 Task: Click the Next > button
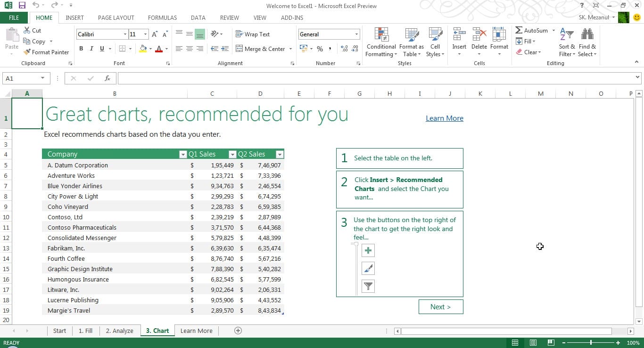(x=441, y=307)
